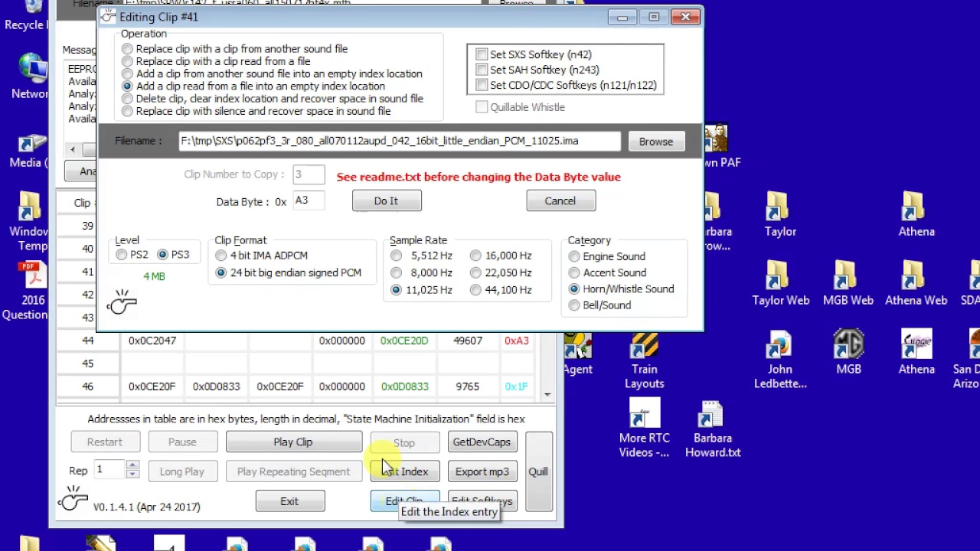Image resolution: width=980 pixels, height=551 pixels.
Task: Select Replace clip from another sound file
Action: (x=127, y=49)
